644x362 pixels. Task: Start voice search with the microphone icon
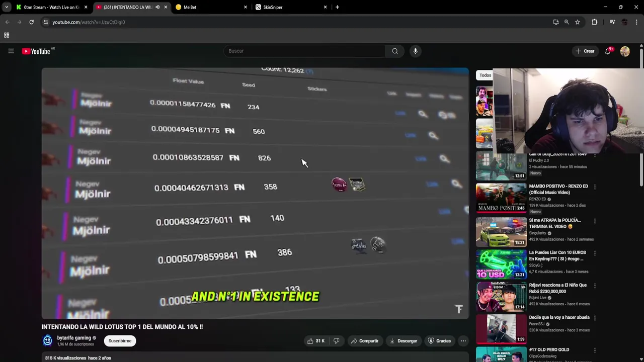coord(415,51)
